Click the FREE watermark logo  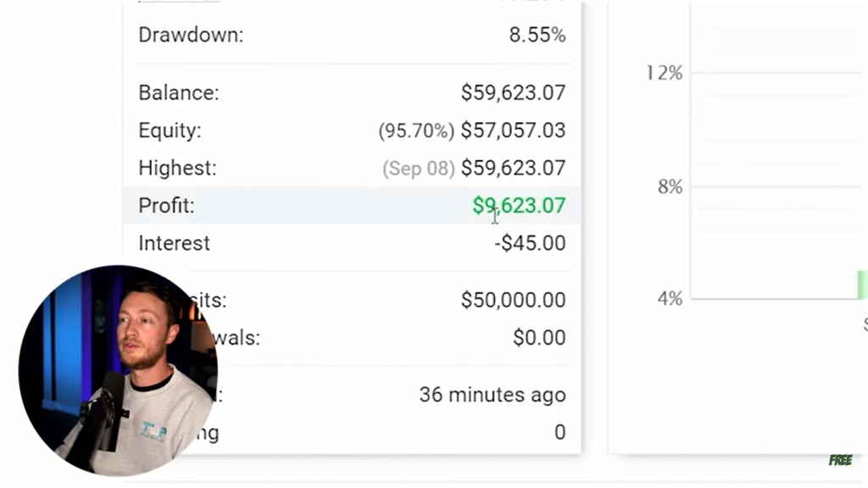pyautogui.click(x=840, y=460)
